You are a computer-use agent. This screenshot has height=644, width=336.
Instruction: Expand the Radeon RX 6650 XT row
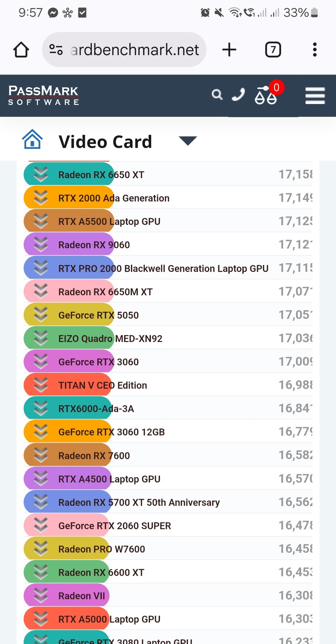tap(41, 174)
